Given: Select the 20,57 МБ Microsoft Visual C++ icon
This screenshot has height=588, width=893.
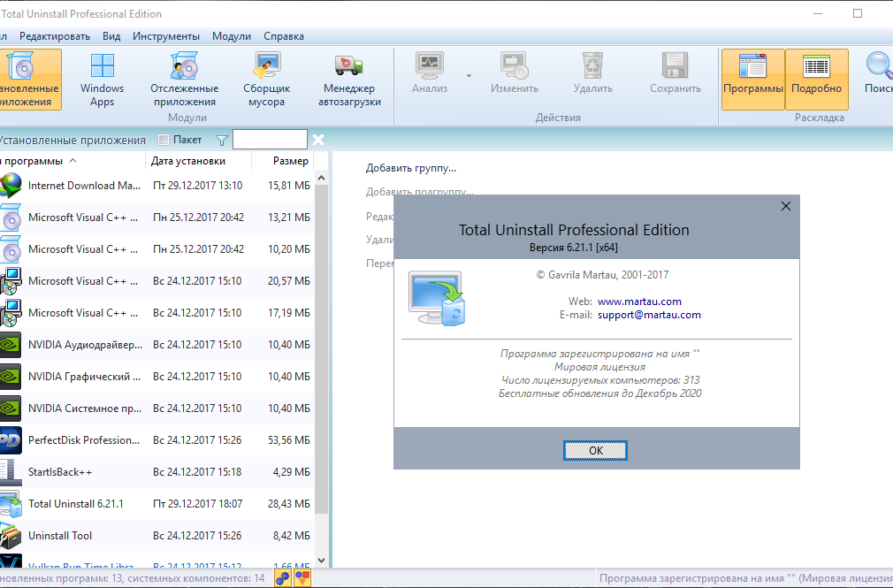Looking at the screenshot, I should (x=11, y=281).
